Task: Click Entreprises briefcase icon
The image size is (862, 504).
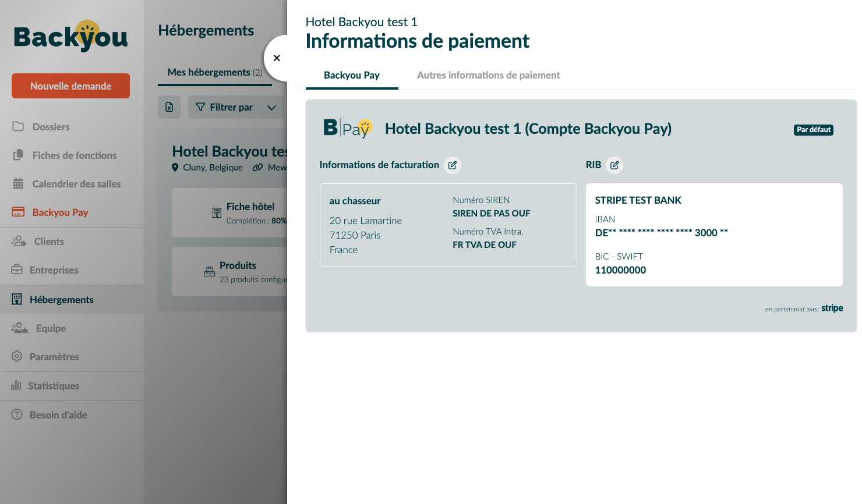Action: click(x=17, y=269)
